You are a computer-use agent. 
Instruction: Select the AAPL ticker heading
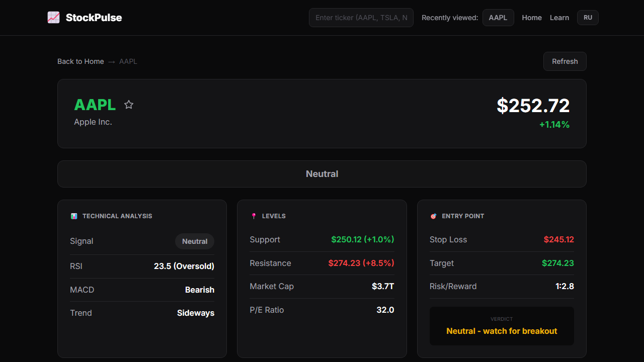pyautogui.click(x=95, y=105)
